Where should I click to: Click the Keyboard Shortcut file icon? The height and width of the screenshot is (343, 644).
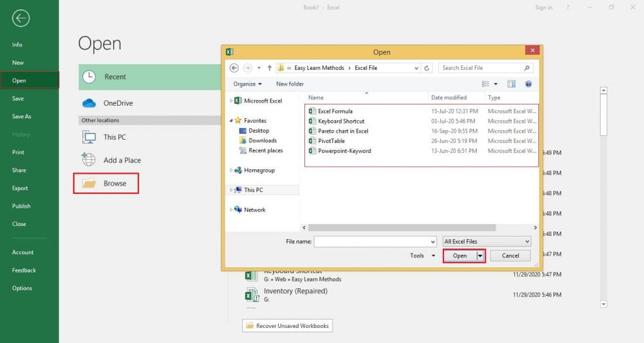312,121
